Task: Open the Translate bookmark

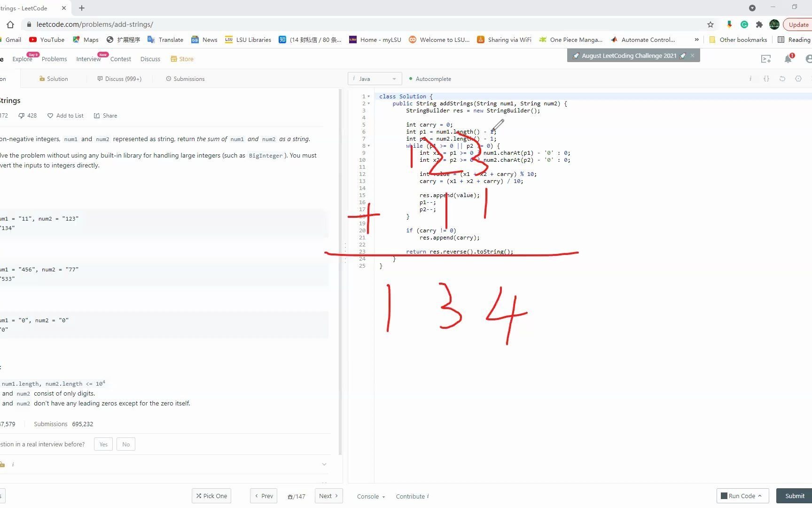Action: click(x=165, y=40)
